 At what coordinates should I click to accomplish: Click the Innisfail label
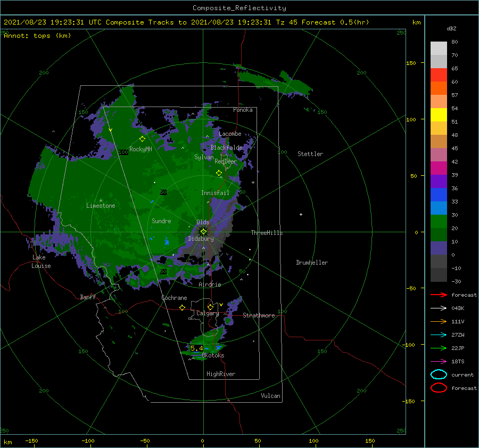(x=215, y=193)
